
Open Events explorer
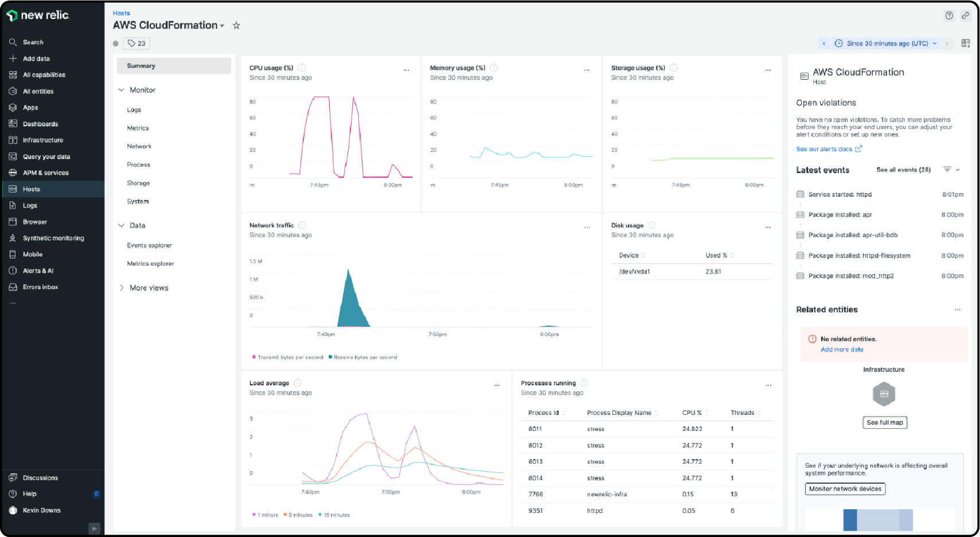click(149, 245)
